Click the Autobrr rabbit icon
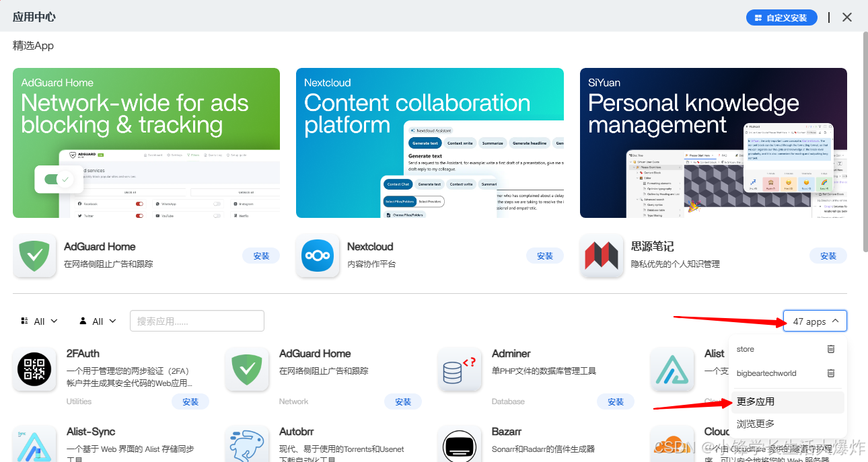Screen dimensions: 868x462 [x=247, y=444]
